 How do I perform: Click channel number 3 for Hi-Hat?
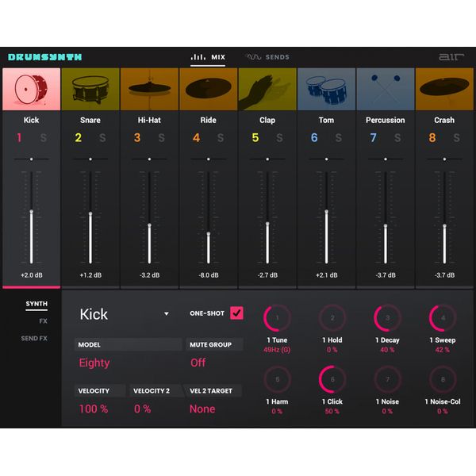coord(137,138)
